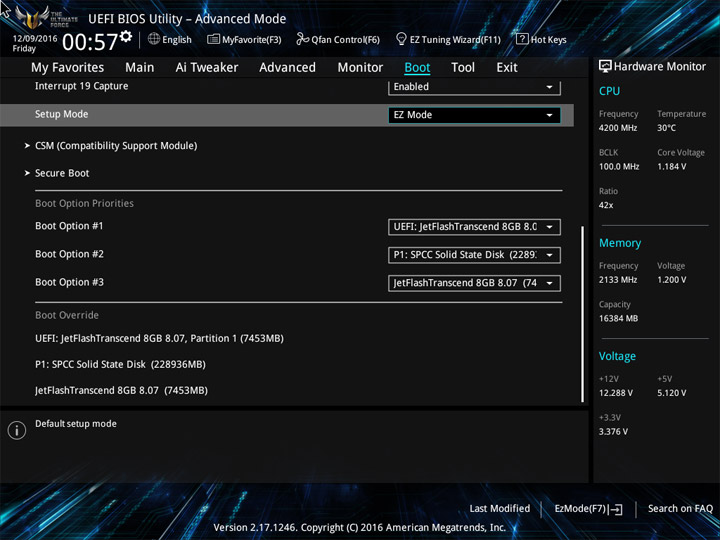Screen dimensions: 720x540
Task: Click the CPU section heading
Action: pos(609,91)
